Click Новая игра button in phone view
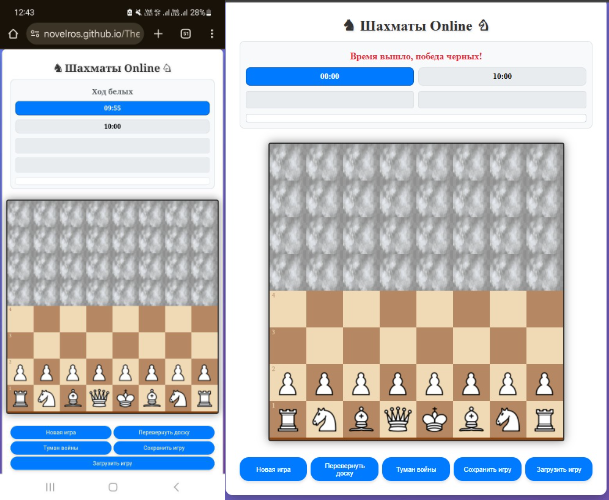The height and width of the screenshot is (500, 609). tap(61, 432)
